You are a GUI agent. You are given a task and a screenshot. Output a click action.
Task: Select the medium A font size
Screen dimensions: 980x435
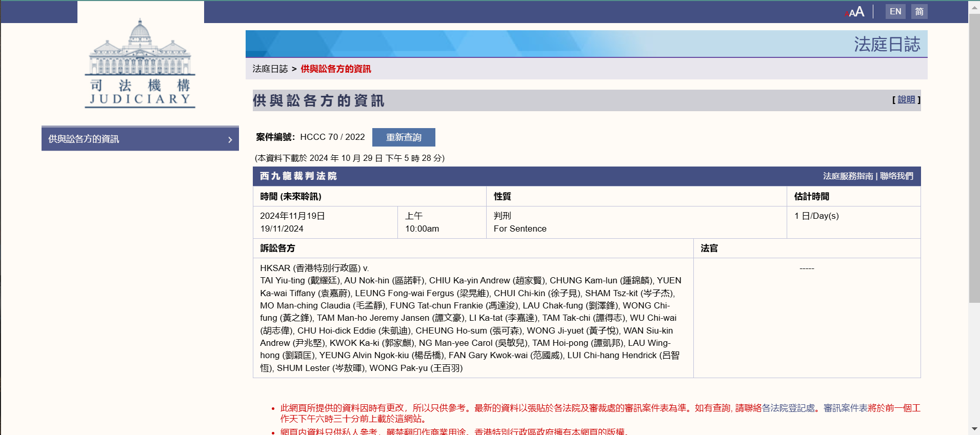coord(852,13)
